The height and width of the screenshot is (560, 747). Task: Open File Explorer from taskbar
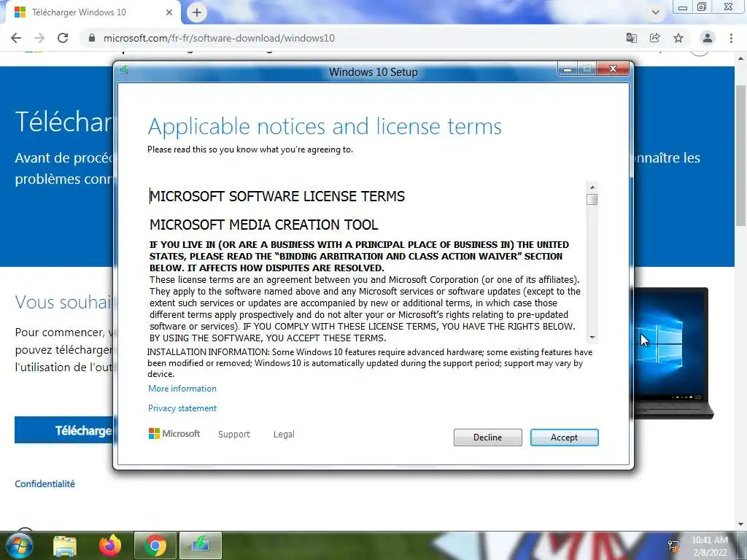65,545
